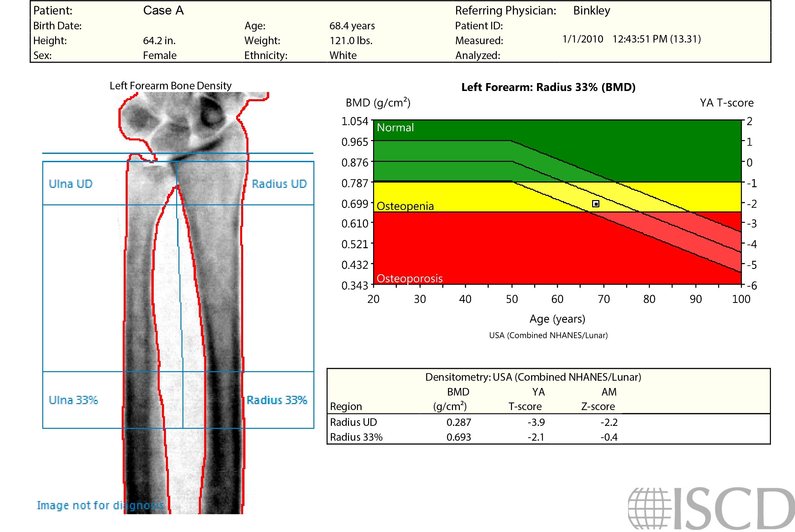
Task: Click the USA (Combined NHANES/Lunar) chart caption
Action: click(548, 335)
